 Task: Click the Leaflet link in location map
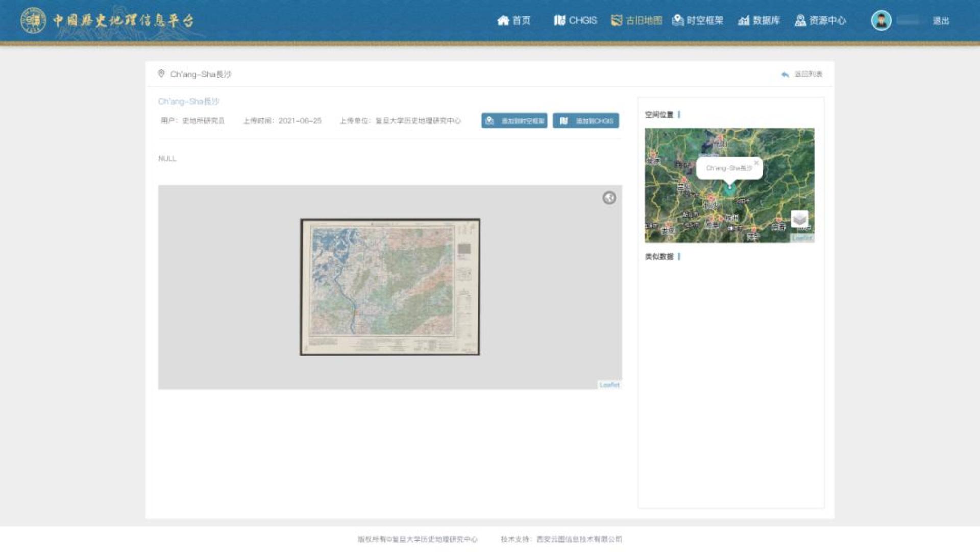point(802,238)
